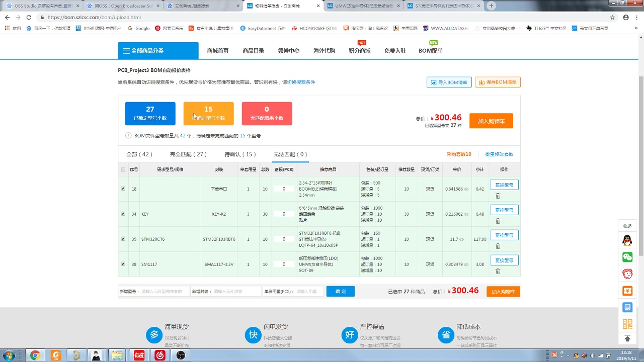Switch to the 完全匹配 (27) tab
The height and width of the screenshot is (362, 644).
pos(189,154)
